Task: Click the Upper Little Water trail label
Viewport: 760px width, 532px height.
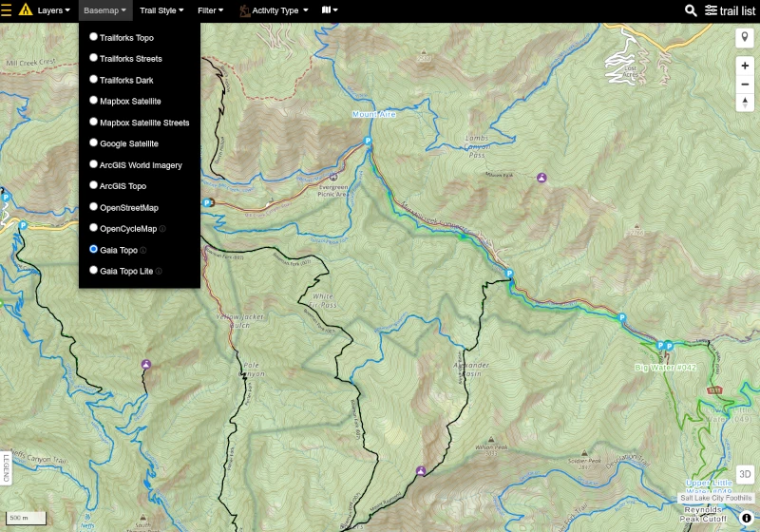Action: [x=709, y=487]
